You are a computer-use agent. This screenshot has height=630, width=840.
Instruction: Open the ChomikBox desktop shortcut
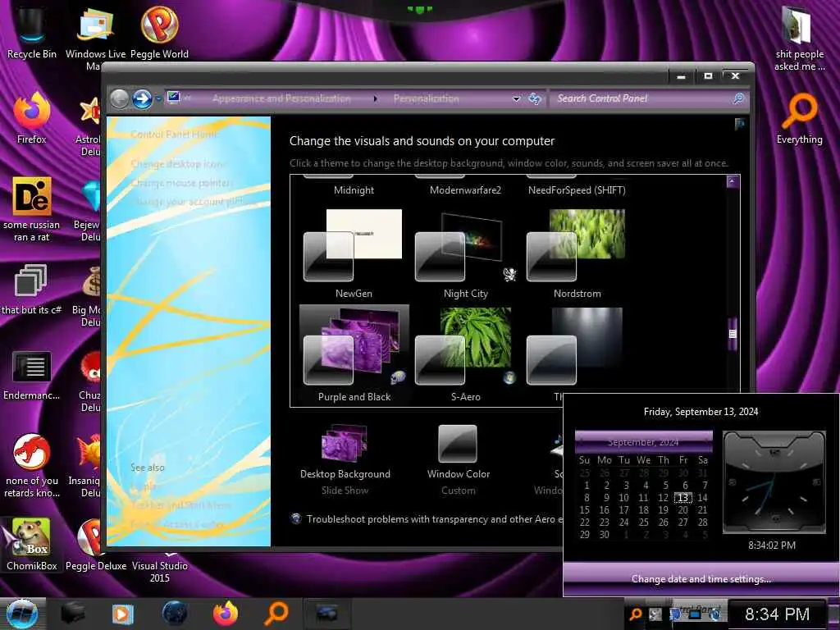click(32, 544)
